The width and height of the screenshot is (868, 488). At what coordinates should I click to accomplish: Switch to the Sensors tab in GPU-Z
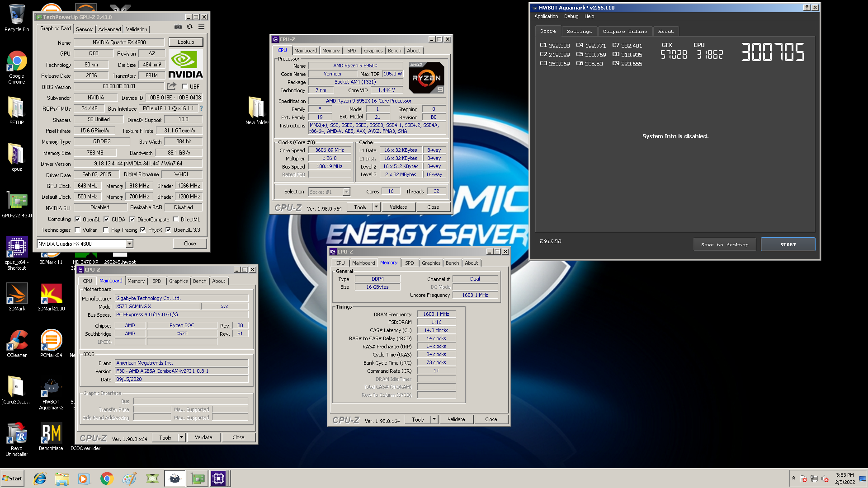click(85, 29)
